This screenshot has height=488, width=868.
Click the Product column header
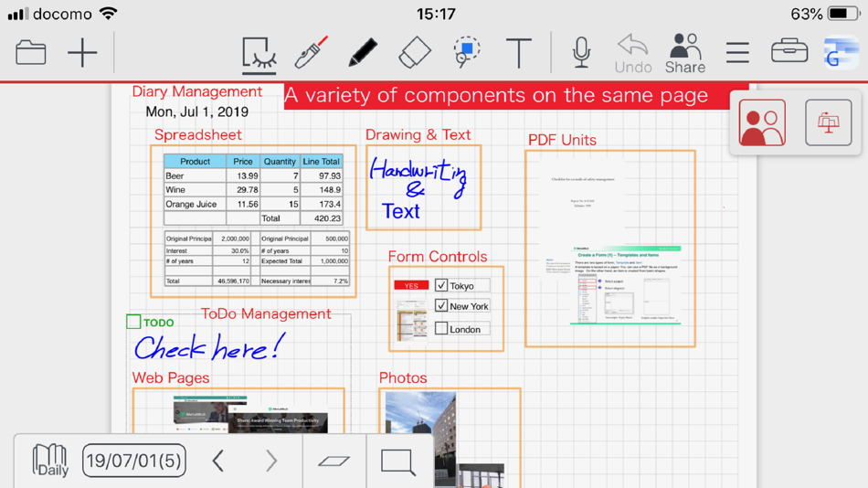[x=195, y=161]
